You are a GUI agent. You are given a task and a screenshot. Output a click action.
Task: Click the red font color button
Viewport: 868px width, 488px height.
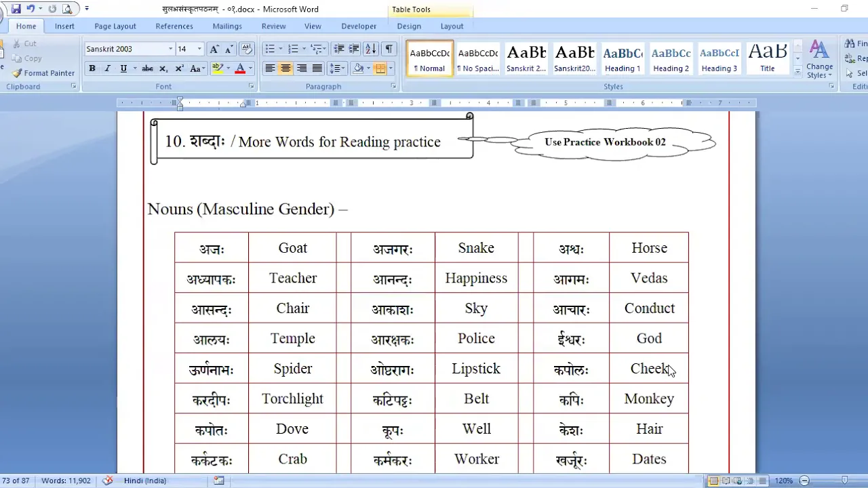pos(239,68)
